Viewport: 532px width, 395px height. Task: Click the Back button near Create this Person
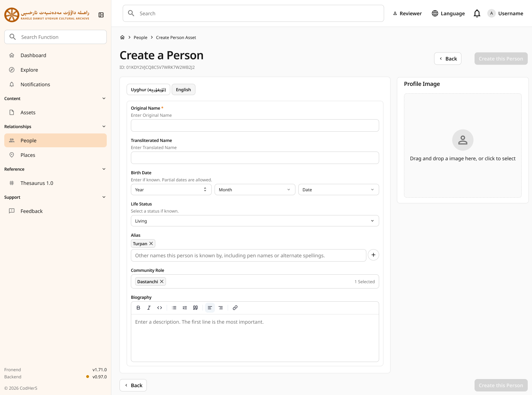coord(448,58)
